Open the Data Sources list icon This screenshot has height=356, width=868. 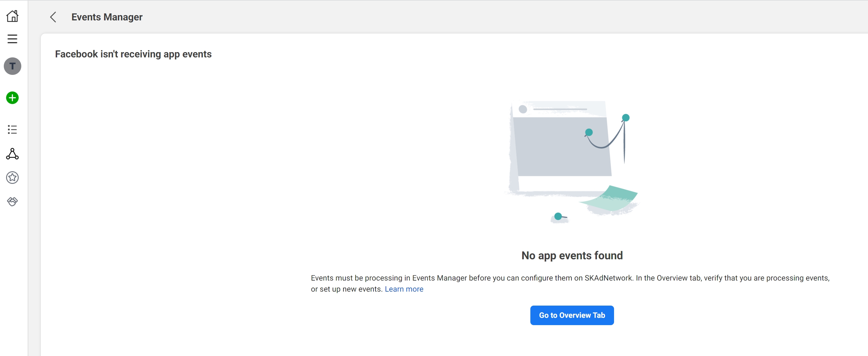tap(13, 130)
